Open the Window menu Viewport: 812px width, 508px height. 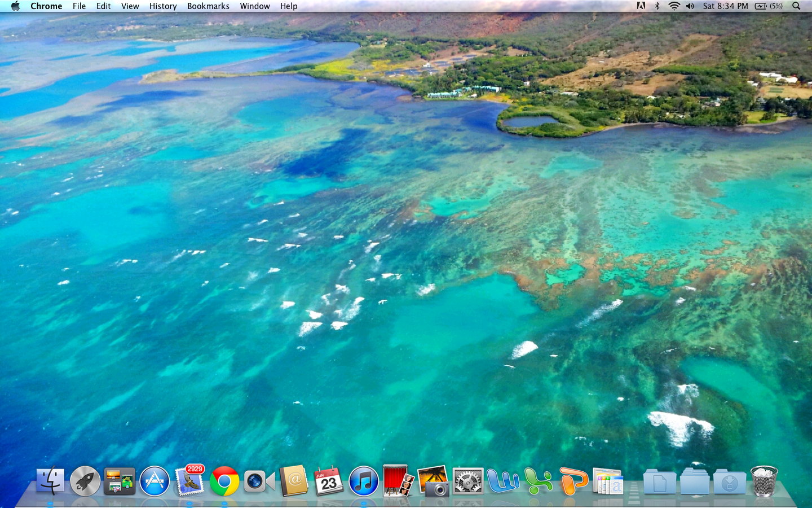tap(255, 6)
